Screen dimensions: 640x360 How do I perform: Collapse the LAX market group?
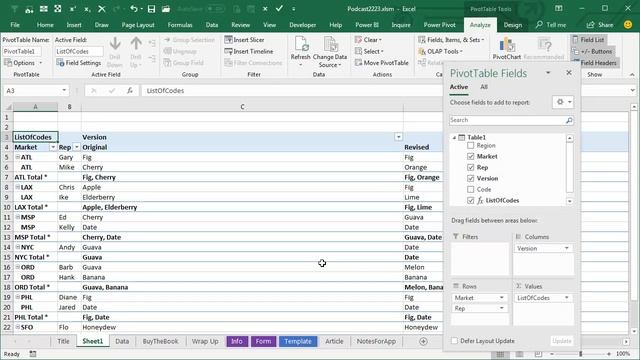[x=18, y=187]
